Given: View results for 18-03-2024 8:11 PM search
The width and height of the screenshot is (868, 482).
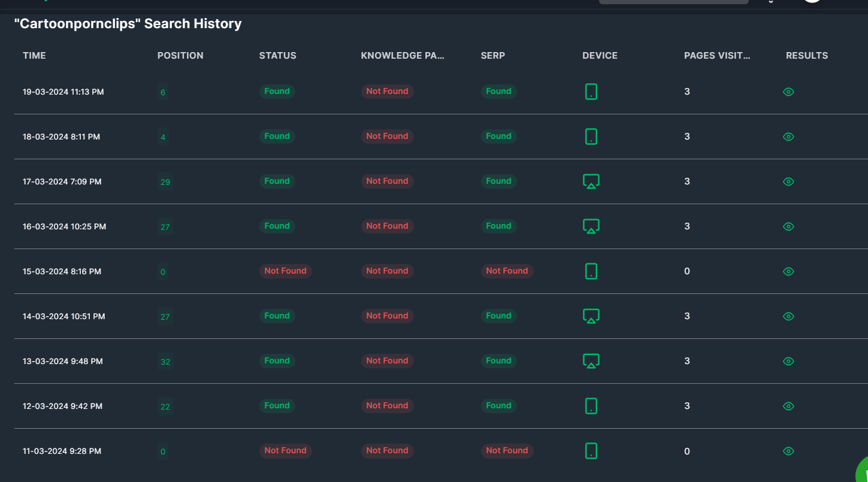Looking at the screenshot, I should coord(788,137).
